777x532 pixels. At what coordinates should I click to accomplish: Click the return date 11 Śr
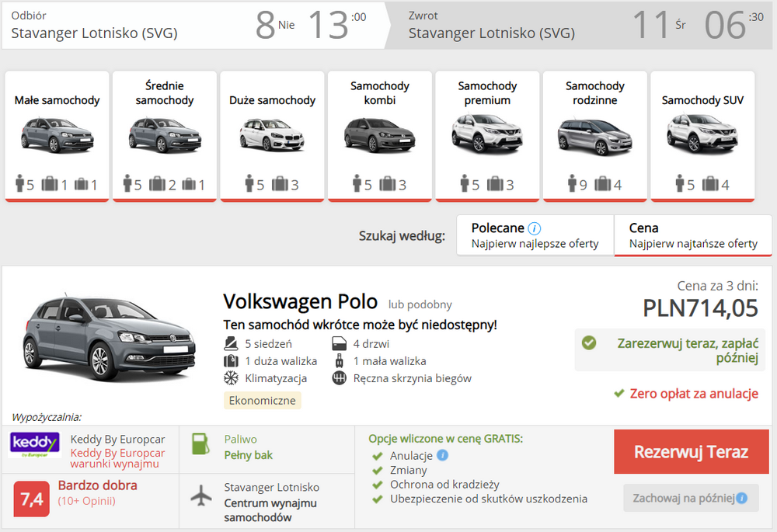(659, 25)
